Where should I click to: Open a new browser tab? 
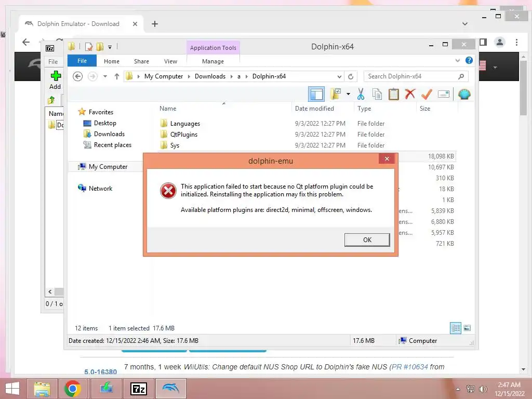155,24
